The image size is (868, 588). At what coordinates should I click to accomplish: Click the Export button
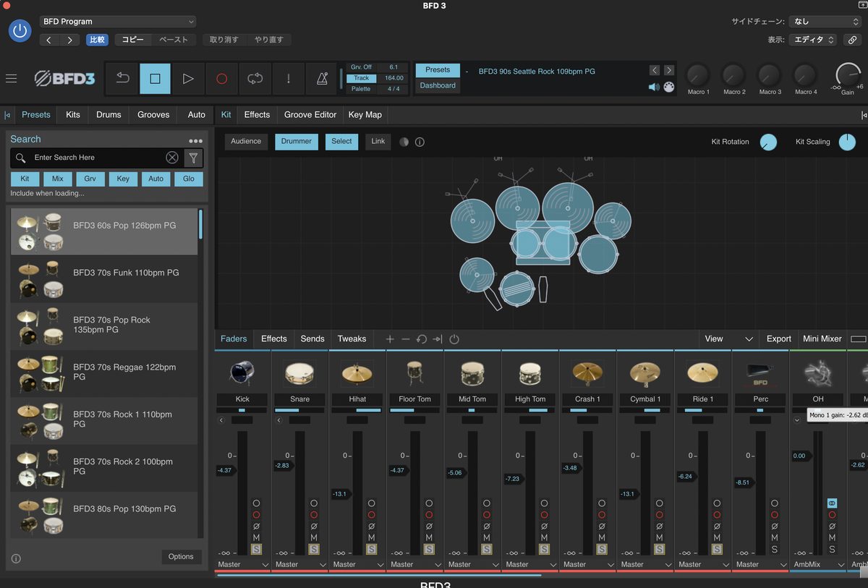pyautogui.click(x=779, y=339)
